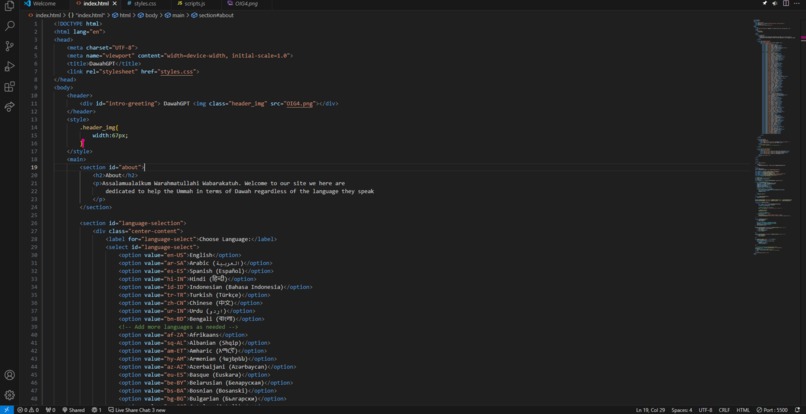Click the 'Add more languages as needed' comment
806x414 pixels.
point(178,327)
